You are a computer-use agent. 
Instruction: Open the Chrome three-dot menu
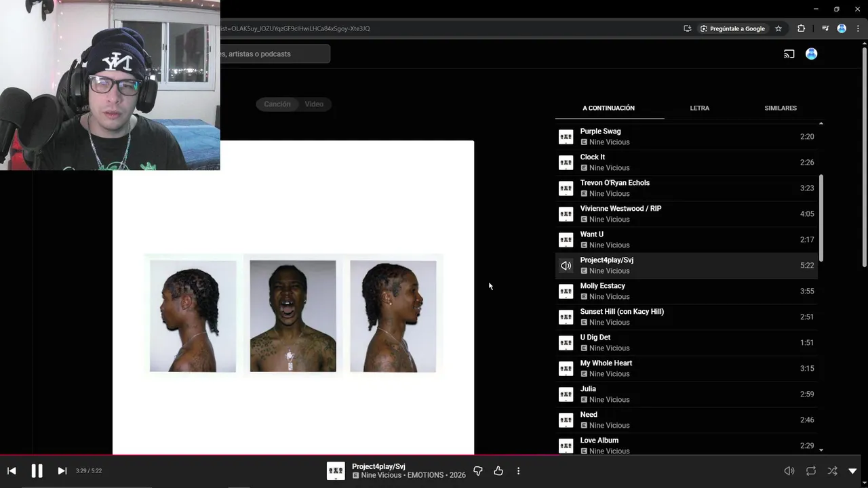pos(858,28)
